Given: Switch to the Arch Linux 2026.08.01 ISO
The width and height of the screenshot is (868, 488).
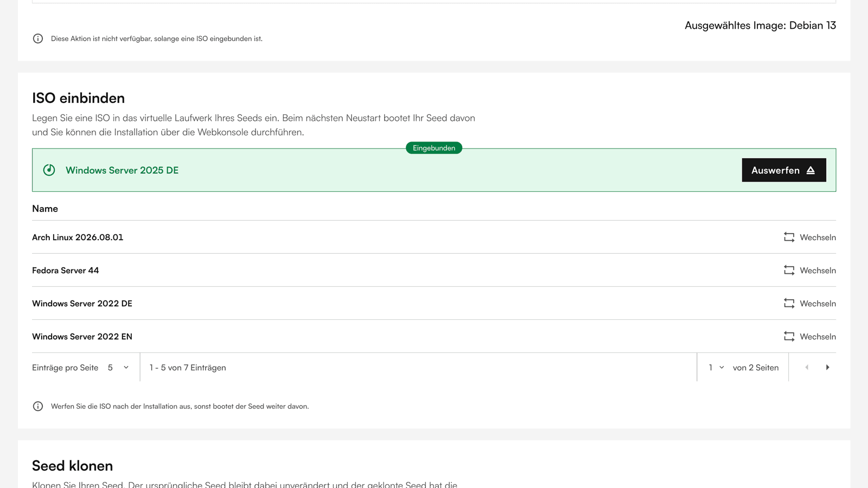Looking at the screenshot, I should coord(810,237).
